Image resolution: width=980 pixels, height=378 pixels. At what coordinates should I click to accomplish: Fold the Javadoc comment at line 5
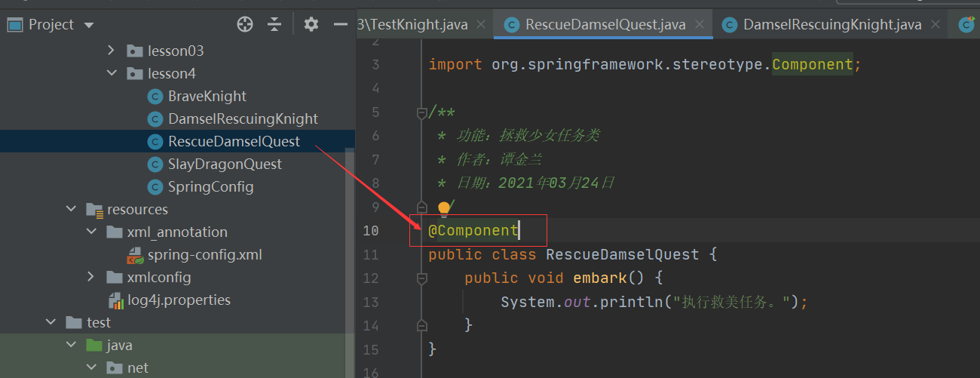[422, 113]
